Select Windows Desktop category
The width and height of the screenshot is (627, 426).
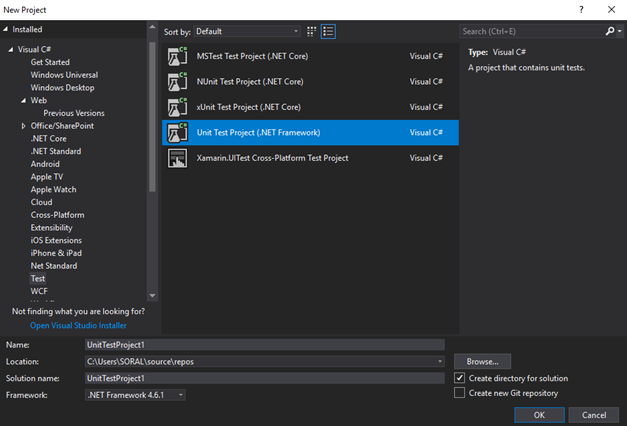tap(62, 88)
